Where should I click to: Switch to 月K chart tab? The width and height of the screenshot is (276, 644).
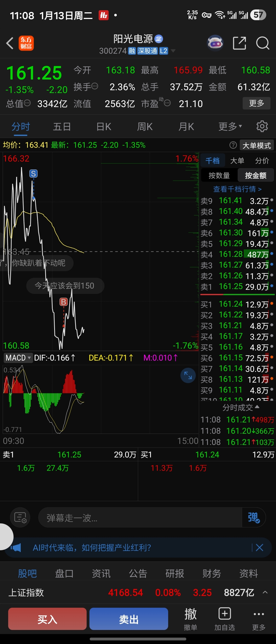click(186, 126)
